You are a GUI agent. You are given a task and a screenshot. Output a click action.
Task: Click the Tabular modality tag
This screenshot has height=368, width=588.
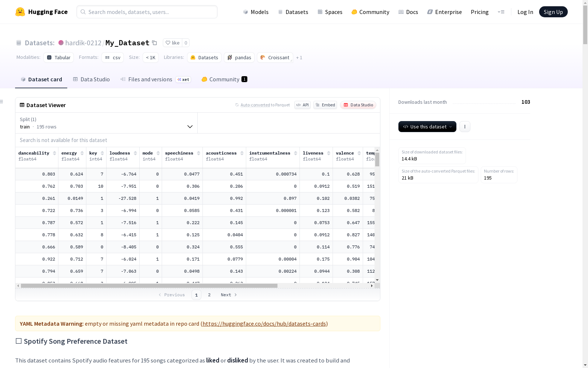pyautogui.click(x=59, y=57)
